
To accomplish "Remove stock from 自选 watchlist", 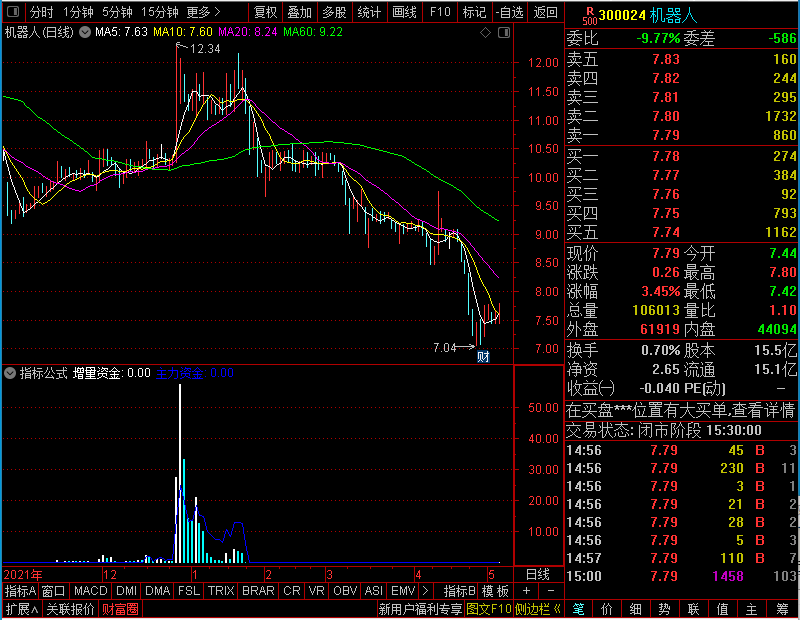I will pos(509,12).
